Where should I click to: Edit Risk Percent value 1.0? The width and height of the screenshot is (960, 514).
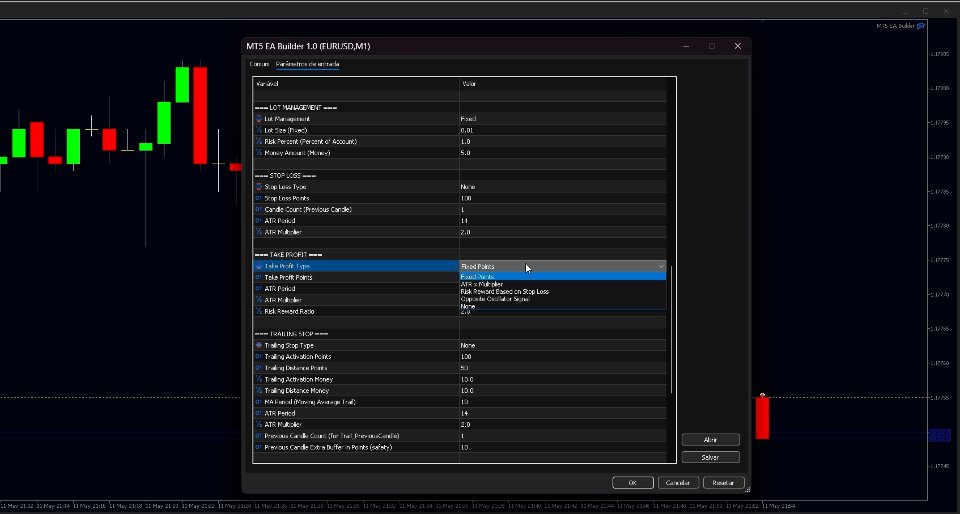[x=563, y=141]
